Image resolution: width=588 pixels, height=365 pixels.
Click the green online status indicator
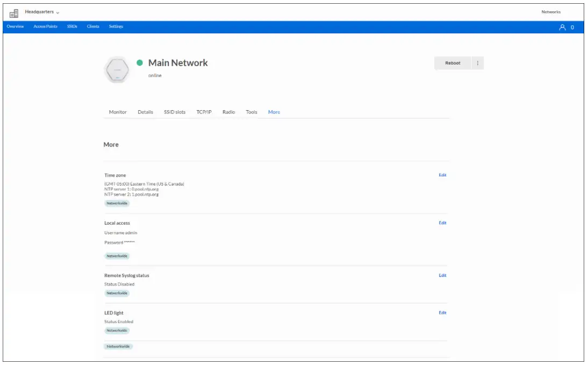click(140, 63)
